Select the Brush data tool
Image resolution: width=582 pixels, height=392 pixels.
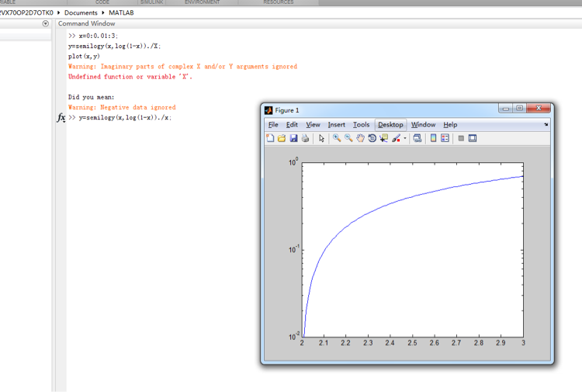[x=396, y=138]
